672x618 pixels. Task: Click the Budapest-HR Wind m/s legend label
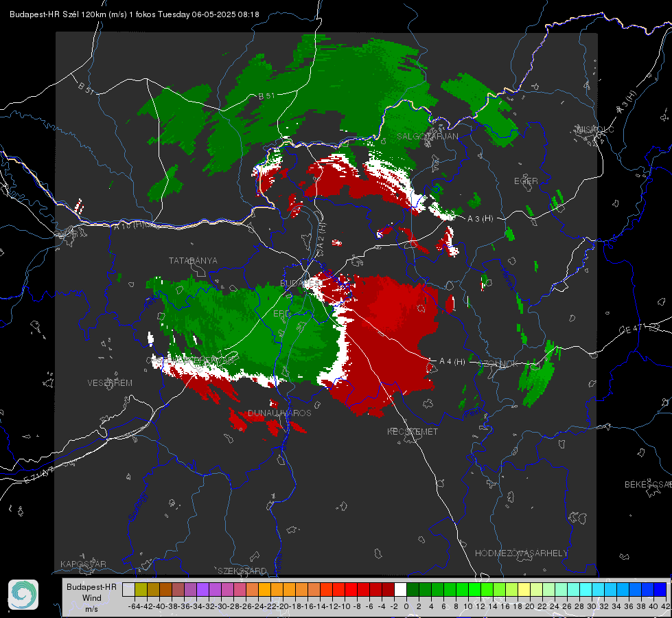(91, 597)
